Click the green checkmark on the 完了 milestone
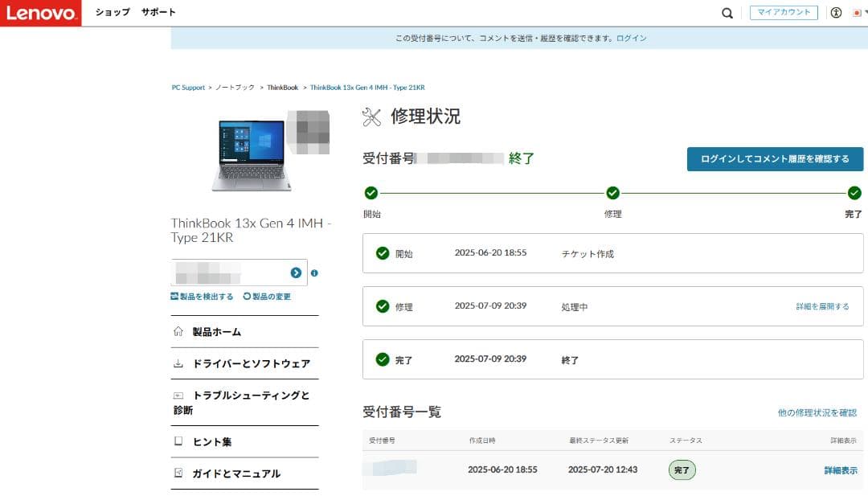 [854, 193]
